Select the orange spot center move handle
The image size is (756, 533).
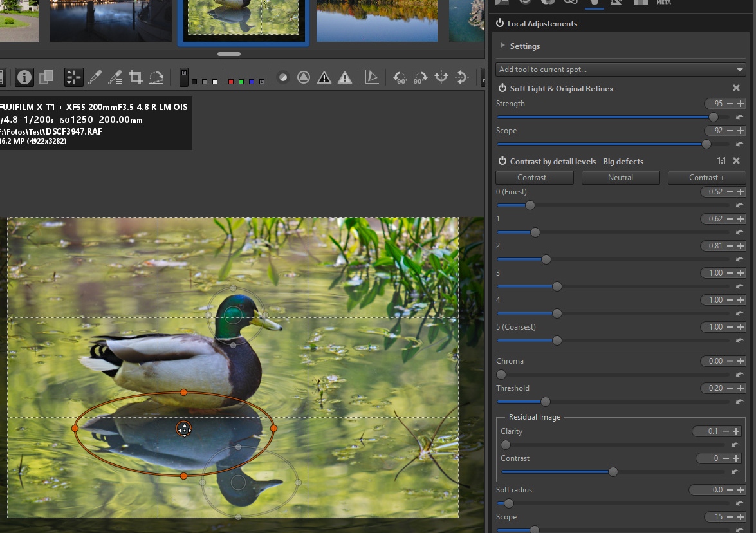[184, 429]
